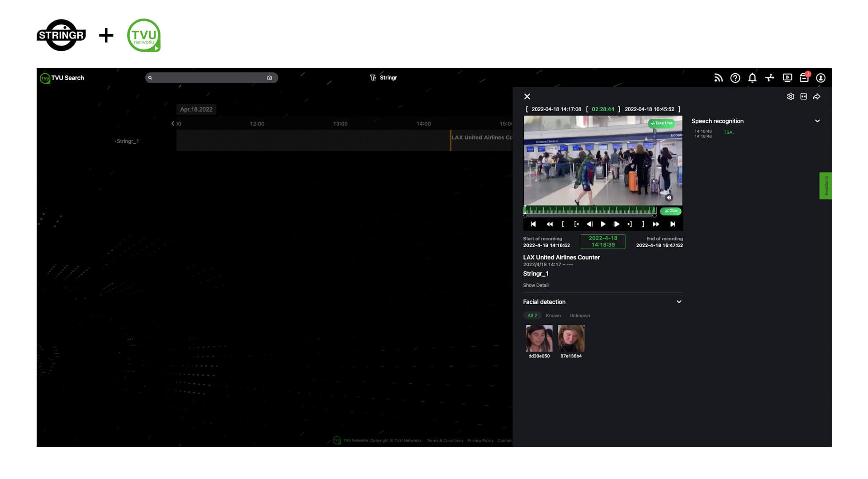
Task: Click the current time 2022-4-18 14:18:39 box
Action: pyautogui.click(x=603, y=241)
